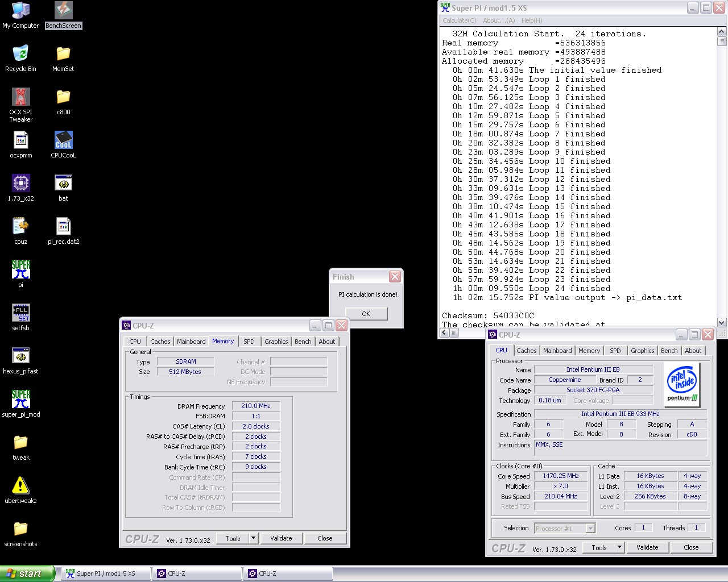The image size is (728, 582).
Task: Activate first CPU-Z taskbar button
Action: (x=197, y=573)
